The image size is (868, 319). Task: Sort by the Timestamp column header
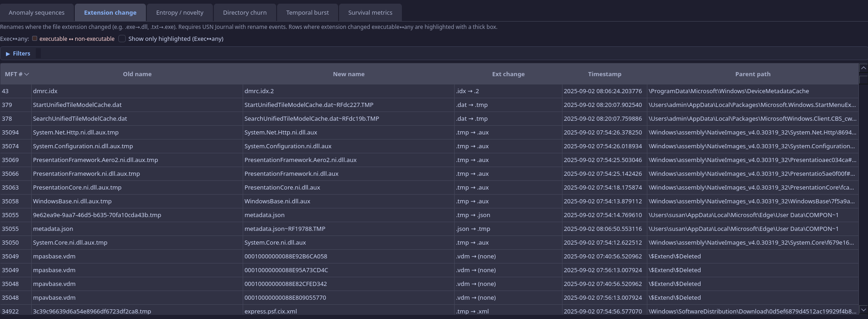pos(604,74)
